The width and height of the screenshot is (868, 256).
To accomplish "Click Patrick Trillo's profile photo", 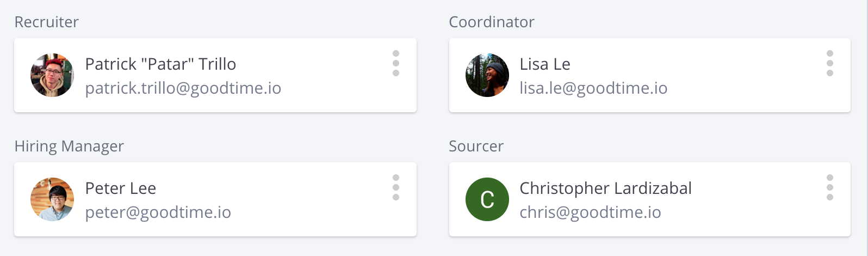I will click(x=52, y=75).
